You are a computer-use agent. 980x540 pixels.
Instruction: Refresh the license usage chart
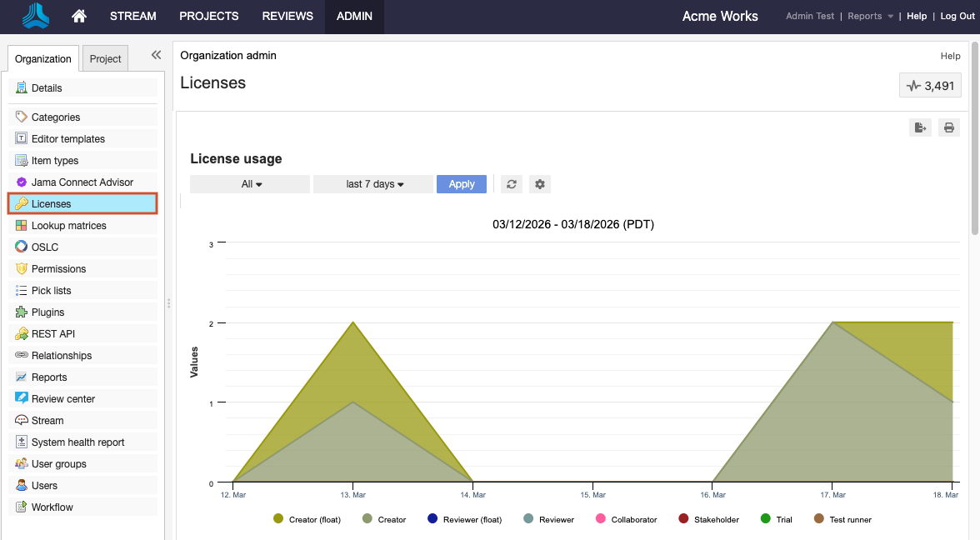[x=512, y=184]
